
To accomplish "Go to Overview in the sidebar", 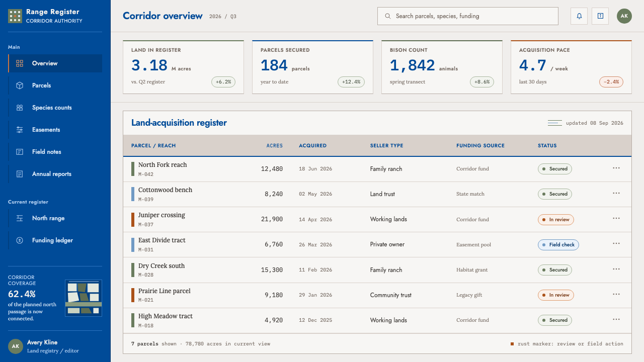I will tap(55, 63).
